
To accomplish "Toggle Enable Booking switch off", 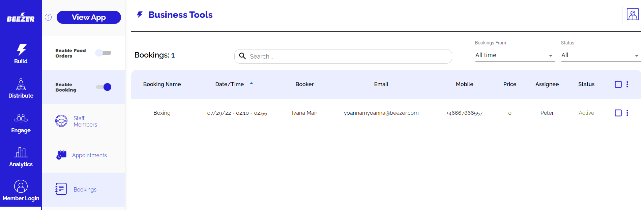I will click(104, 87).
